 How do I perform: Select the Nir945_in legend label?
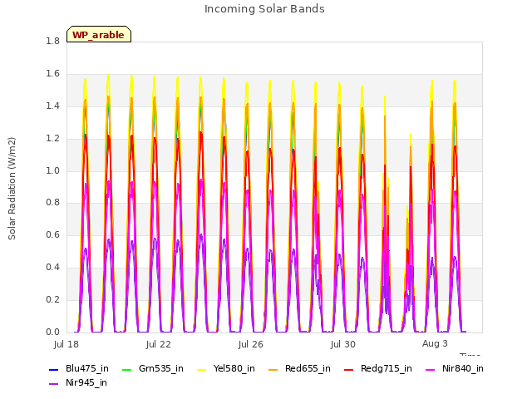(86, 383)
